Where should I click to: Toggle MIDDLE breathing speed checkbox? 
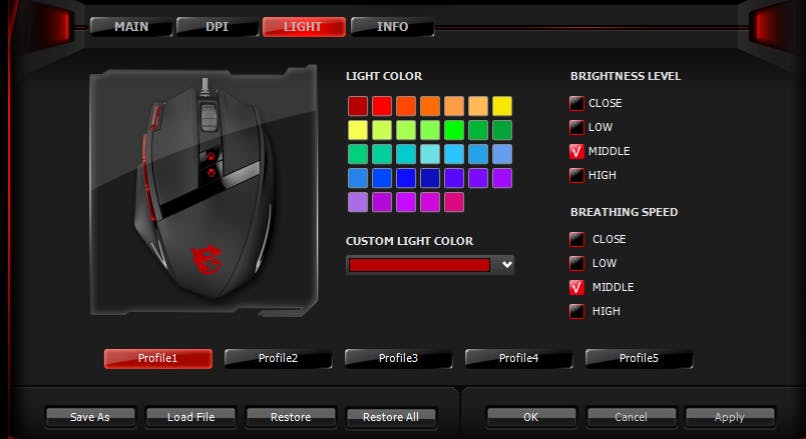[x=577, y=287]
